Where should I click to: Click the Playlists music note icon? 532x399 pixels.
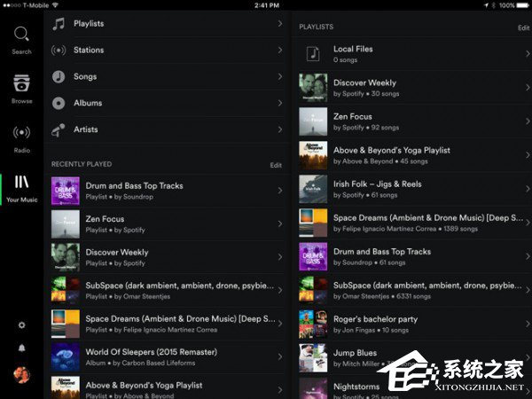point(59,24)
